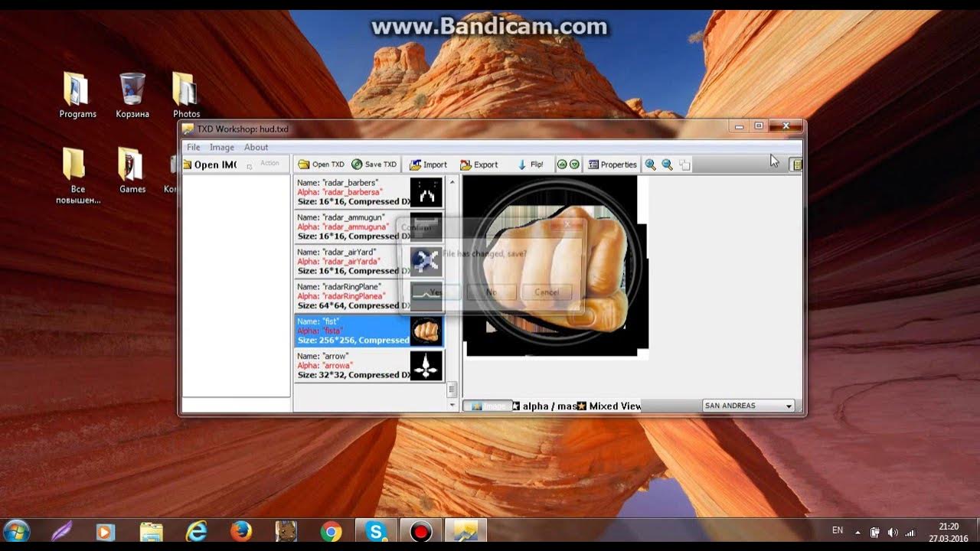Click the icon at the toolbar's far right

coord(796,165)
